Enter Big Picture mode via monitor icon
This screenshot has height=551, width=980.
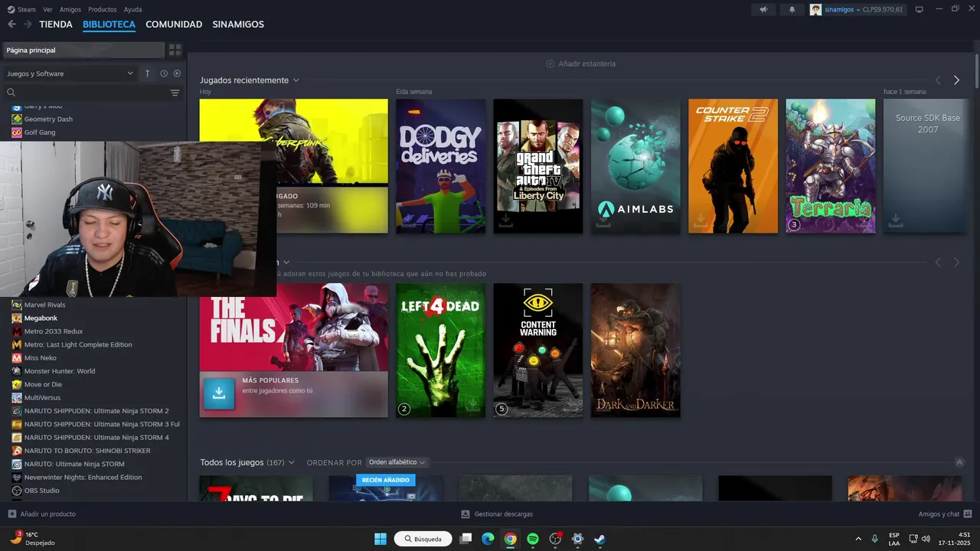click(x=920, y=9)
